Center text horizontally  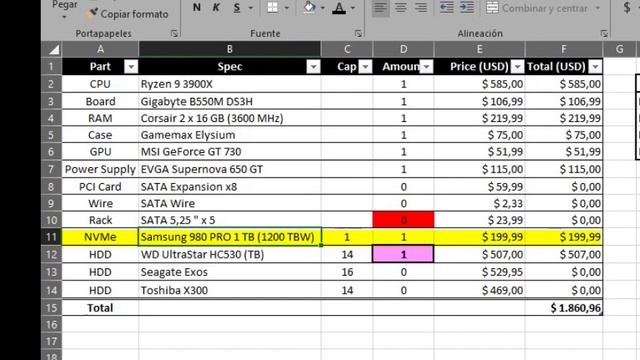coord(400,8)
